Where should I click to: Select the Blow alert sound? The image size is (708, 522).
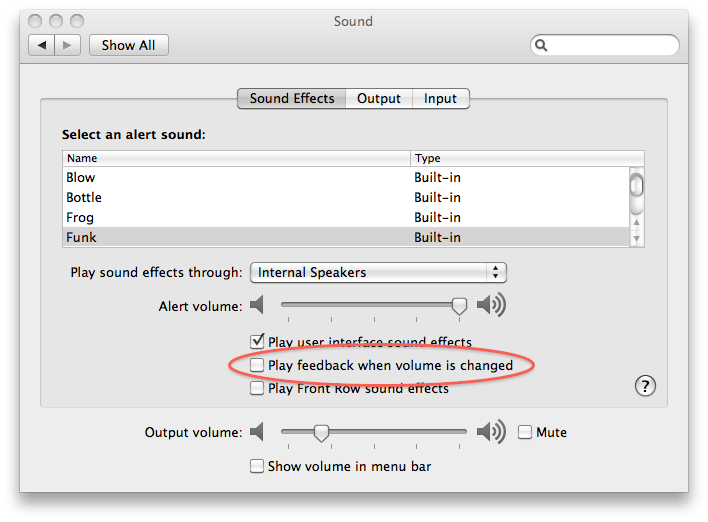(345, 177)
